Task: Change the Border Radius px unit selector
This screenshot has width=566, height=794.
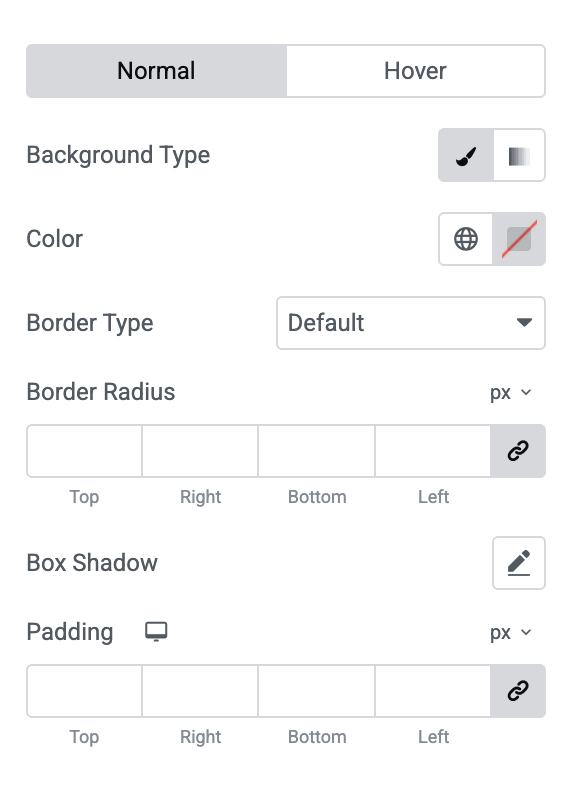Action: coord(511,392)
